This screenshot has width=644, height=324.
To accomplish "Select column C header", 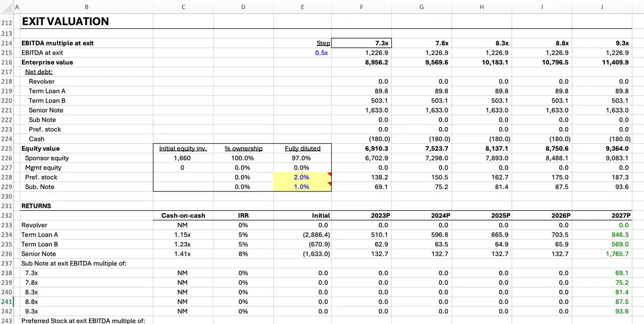I will point(184,7).
